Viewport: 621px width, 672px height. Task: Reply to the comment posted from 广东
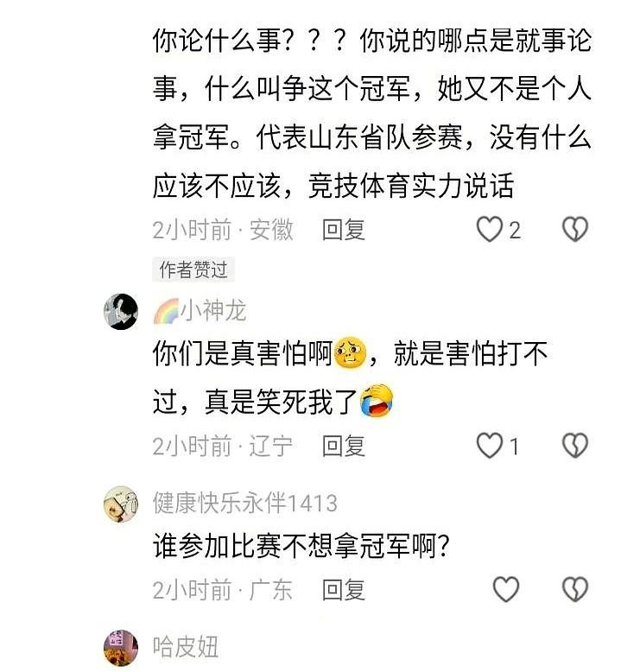click(343, 590)
